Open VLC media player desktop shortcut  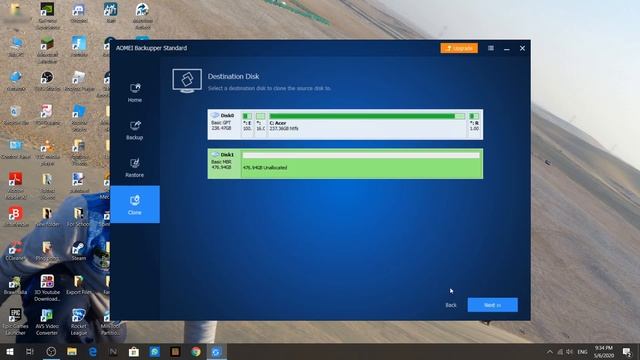(47, 152)
